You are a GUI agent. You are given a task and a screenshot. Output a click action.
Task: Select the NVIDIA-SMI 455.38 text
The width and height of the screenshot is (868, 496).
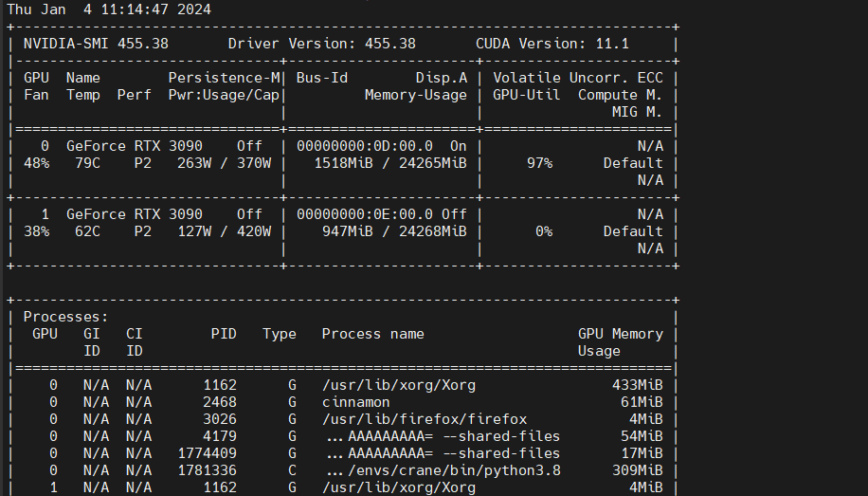tap(96, 44)
